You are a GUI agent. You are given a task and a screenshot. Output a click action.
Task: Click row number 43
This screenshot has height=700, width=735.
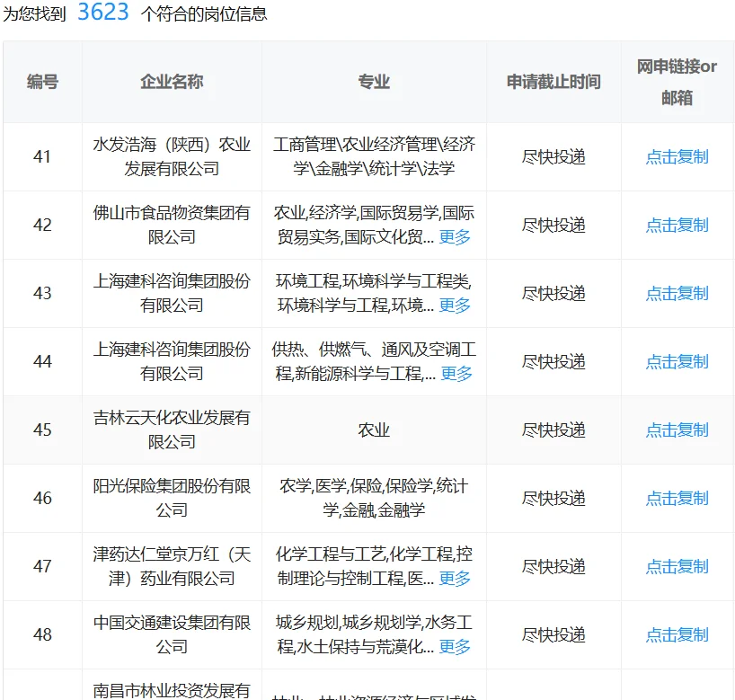tap(42, 294)
